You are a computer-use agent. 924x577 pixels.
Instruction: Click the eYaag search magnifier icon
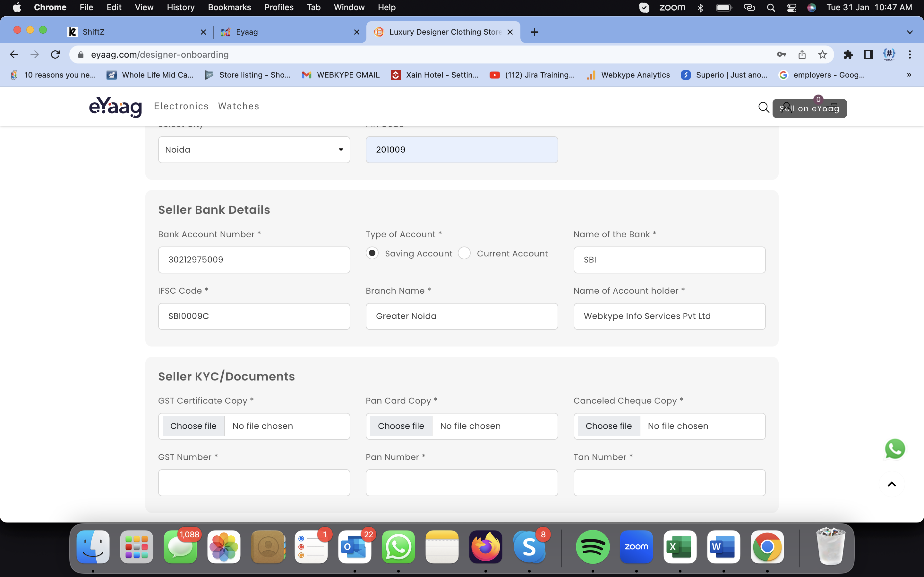763,108
